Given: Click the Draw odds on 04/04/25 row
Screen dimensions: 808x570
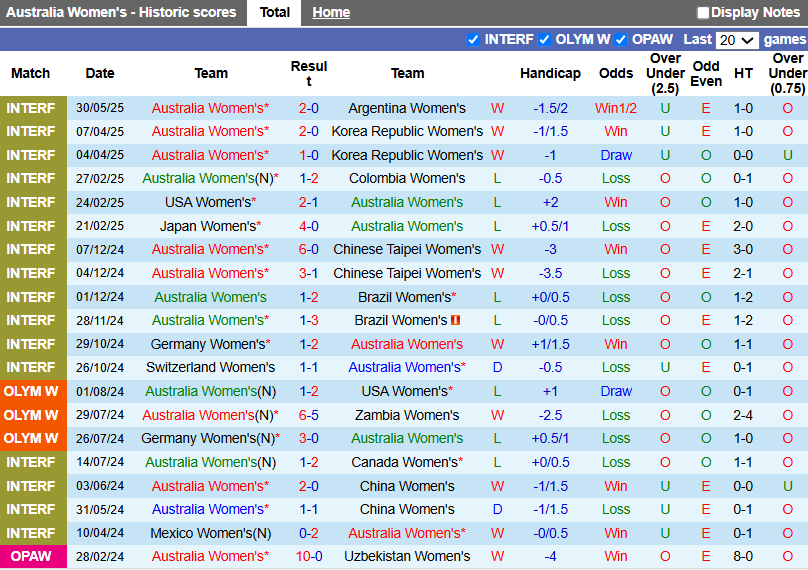Looking at the screenshot, I should (x=616, y=155).
